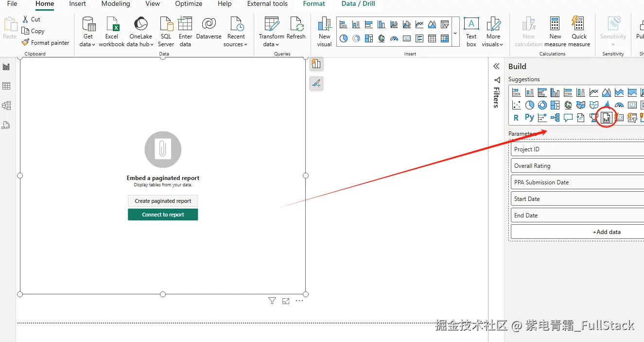This screenshot has width=644, height=342.
Task: Add the Smart narrative visual
Action: coord(581,117)
